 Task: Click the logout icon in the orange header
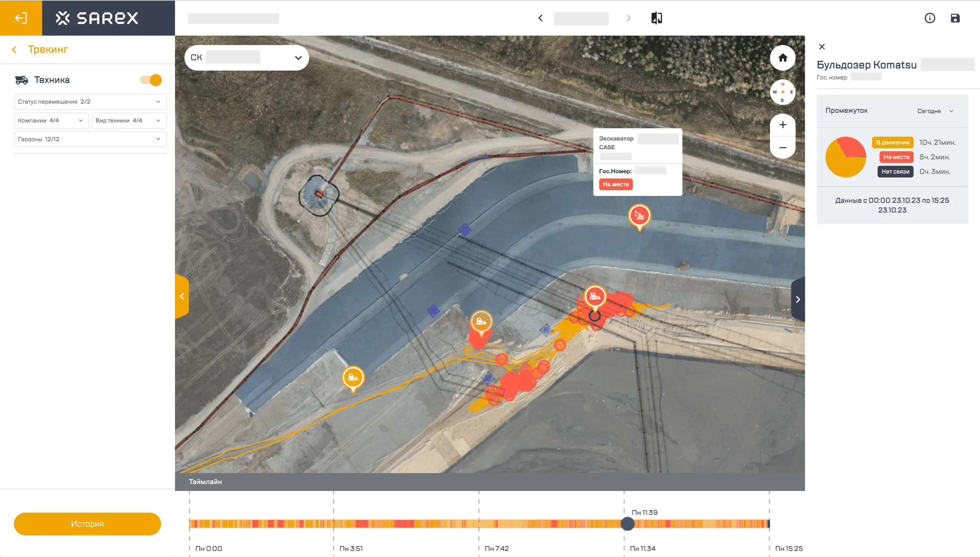21,18
